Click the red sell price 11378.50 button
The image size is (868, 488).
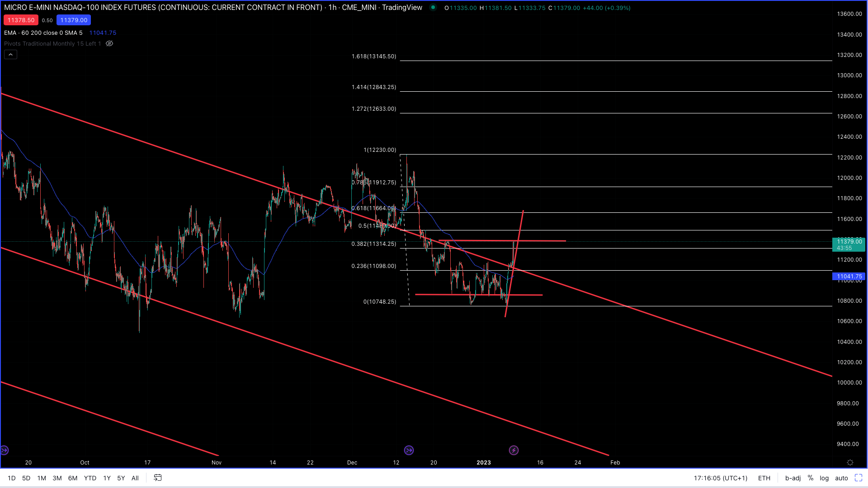coord(21,20)
